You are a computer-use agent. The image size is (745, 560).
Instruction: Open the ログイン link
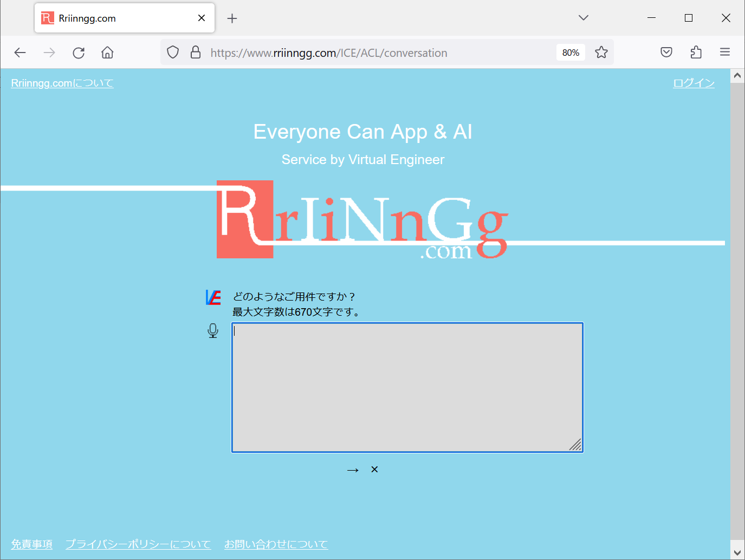point(694,83)
